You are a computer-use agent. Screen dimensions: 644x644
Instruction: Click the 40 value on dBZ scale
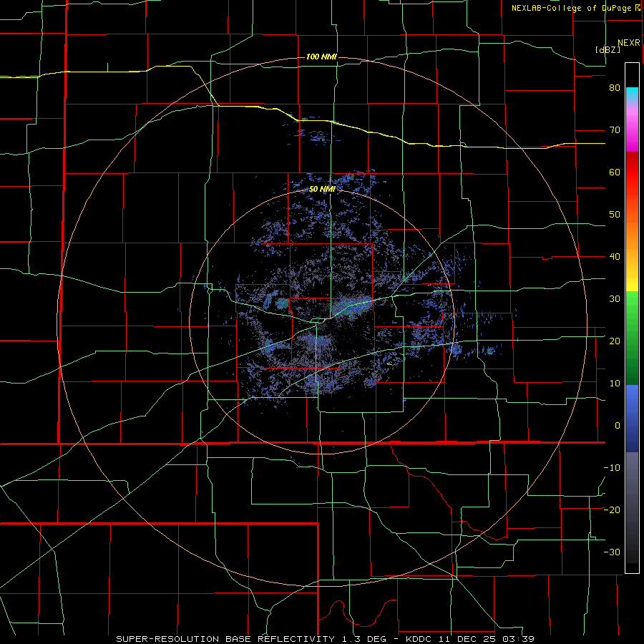coord(615,257)
